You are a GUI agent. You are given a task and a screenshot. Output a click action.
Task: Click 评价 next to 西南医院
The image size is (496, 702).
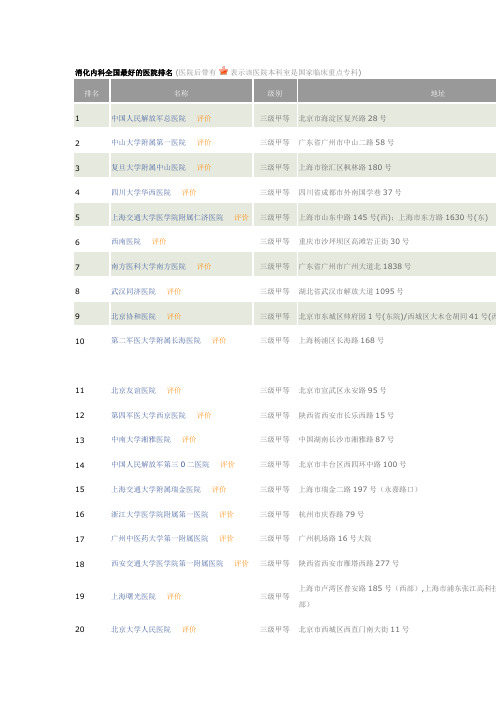159,242
